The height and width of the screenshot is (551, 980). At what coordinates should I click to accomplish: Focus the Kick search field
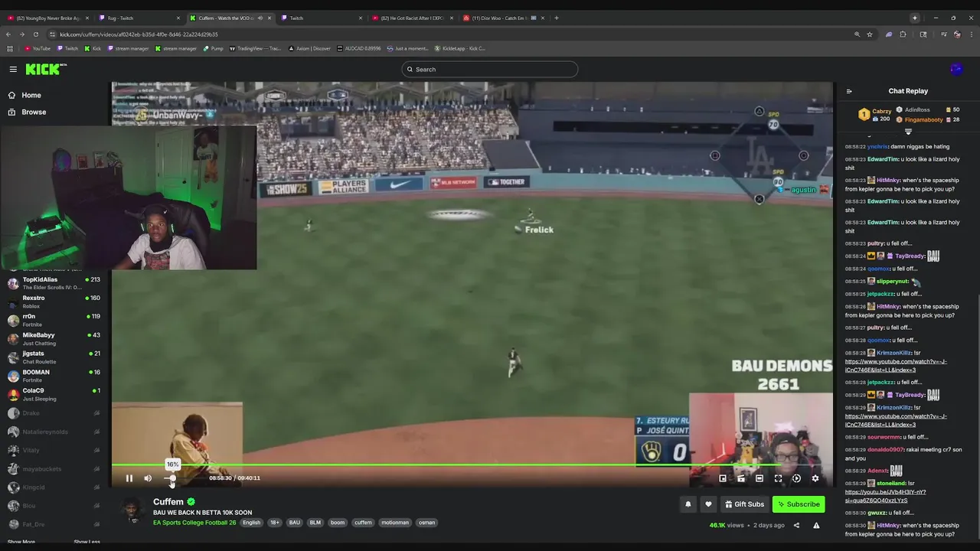point(490,69)
